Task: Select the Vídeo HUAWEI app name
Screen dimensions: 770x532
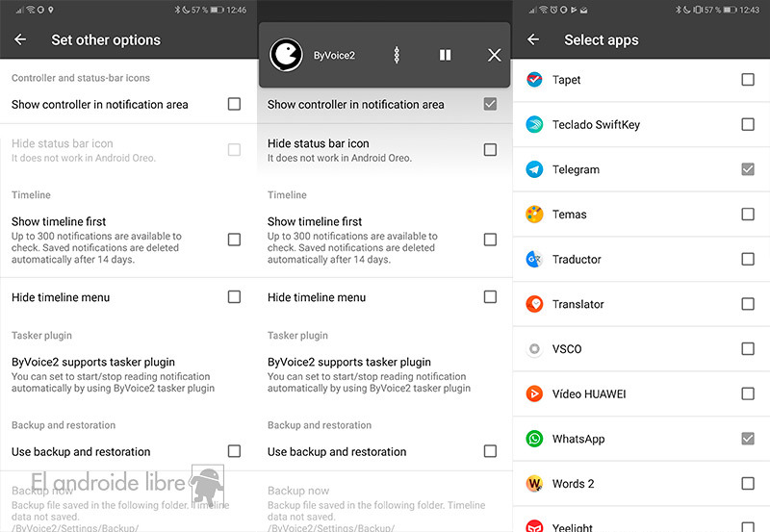Action: click(x=589, y=394)
